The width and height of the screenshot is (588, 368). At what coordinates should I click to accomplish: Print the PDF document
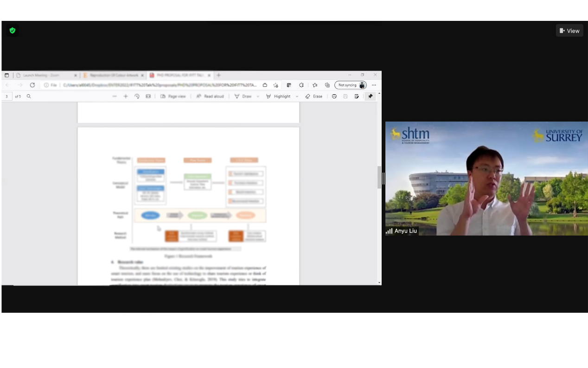click(x=334, y=97)
